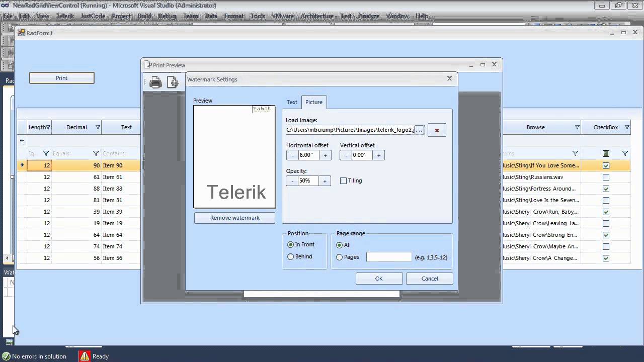Click the Maybe An... Browse cell
Viewport: 644px width, 362px height.
(x=541, y=246)
